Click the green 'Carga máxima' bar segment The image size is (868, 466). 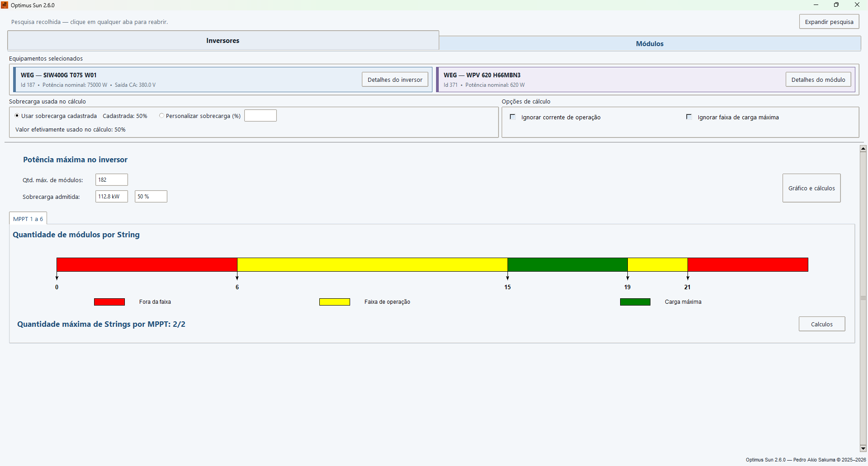pos(568,265)
